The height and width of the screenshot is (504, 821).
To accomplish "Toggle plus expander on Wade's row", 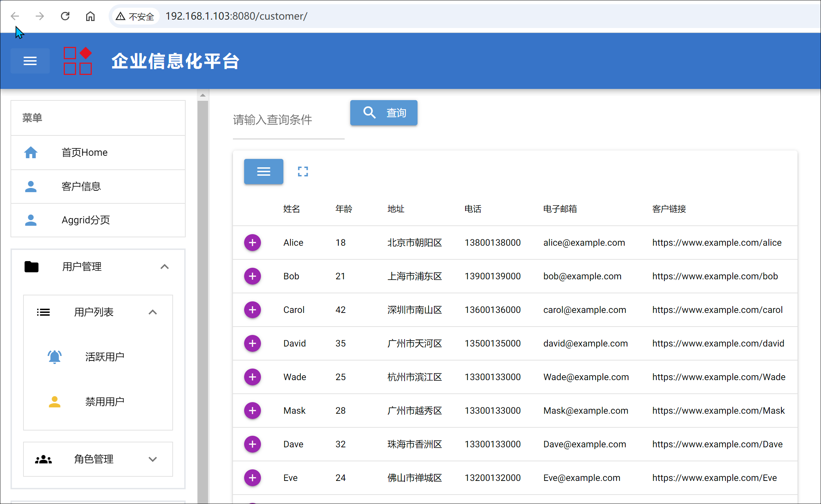I will click(x=253, y=377).
